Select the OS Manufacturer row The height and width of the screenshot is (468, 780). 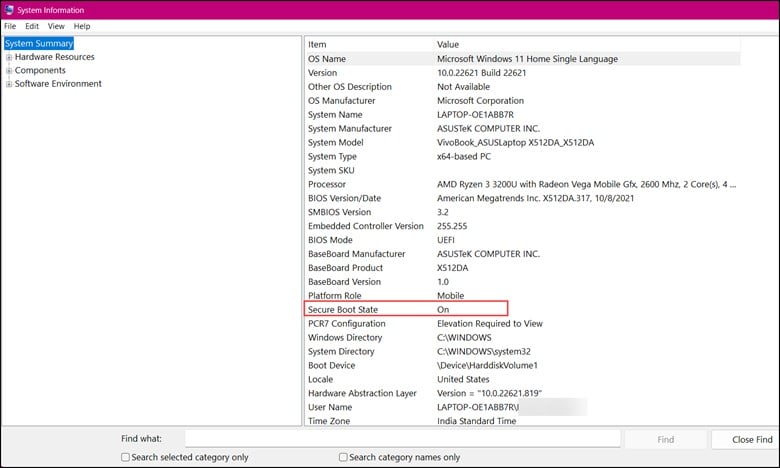click(x=522, y=100)
